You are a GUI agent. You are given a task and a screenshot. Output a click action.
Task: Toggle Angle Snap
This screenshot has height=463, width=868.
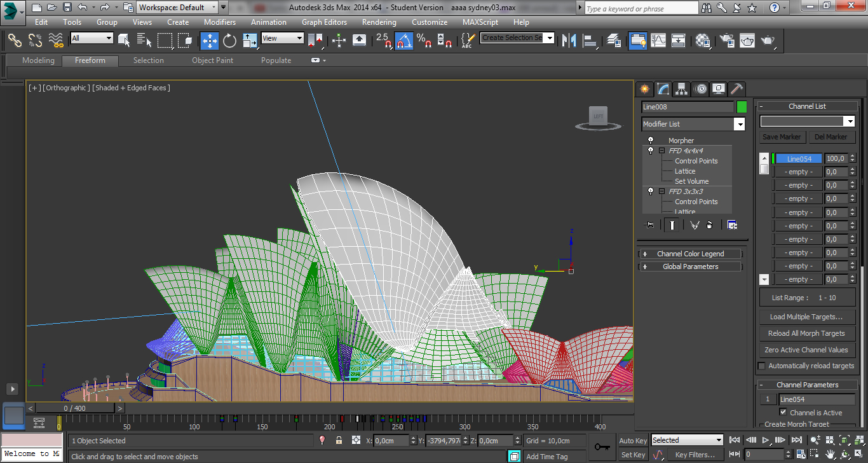pos(404,41)
